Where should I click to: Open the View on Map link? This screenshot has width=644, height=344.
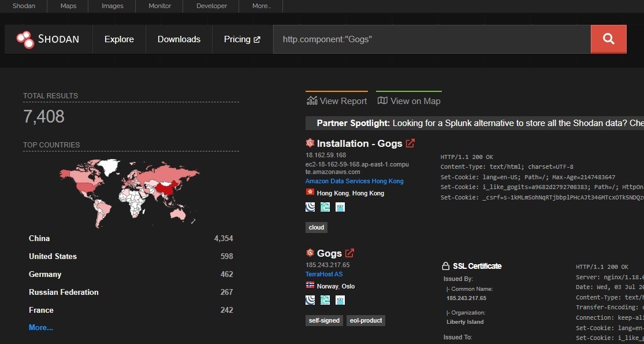[x=409, y=101]
